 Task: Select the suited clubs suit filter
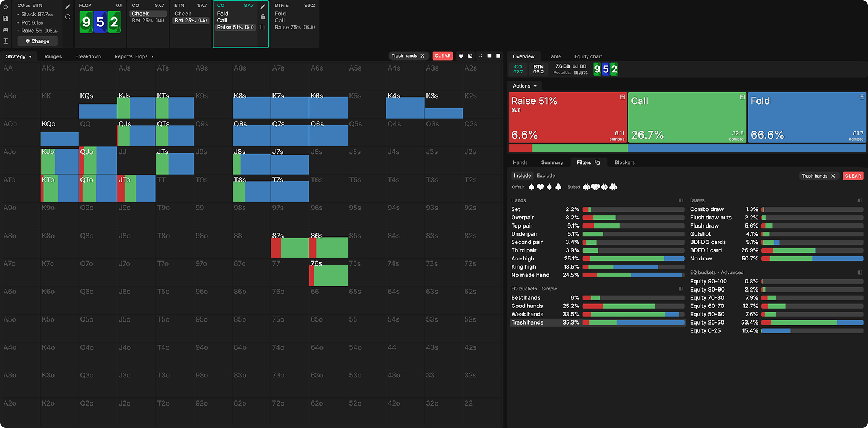pyautogui.click(x=614, y=188)
